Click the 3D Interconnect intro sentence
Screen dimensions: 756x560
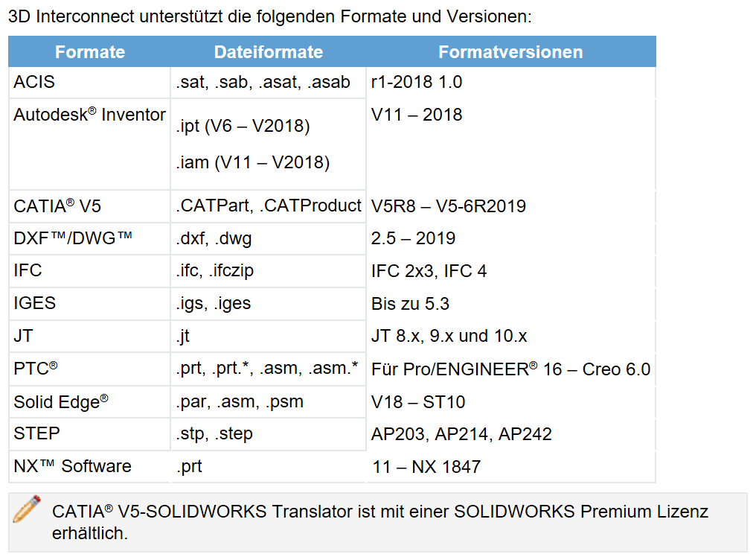[x=270, y=16]
